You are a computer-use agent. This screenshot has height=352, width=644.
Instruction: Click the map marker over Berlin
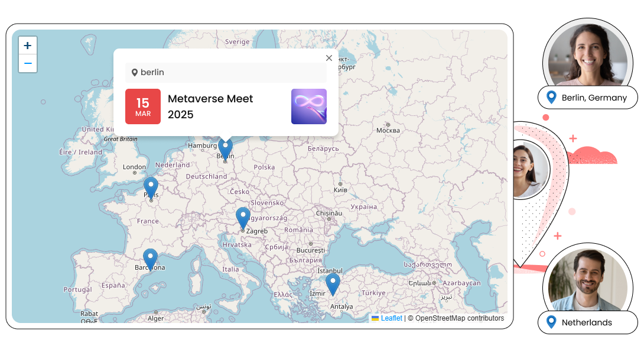coord(225,148)
